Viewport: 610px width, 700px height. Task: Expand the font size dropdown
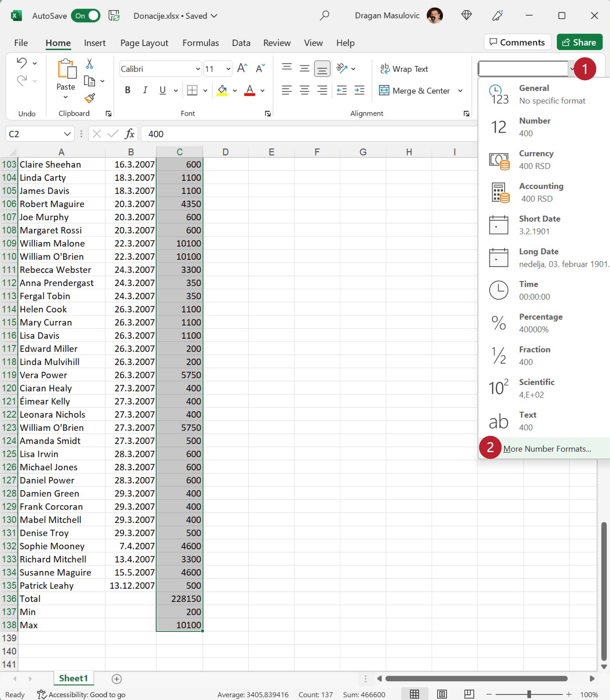(228, 69)
